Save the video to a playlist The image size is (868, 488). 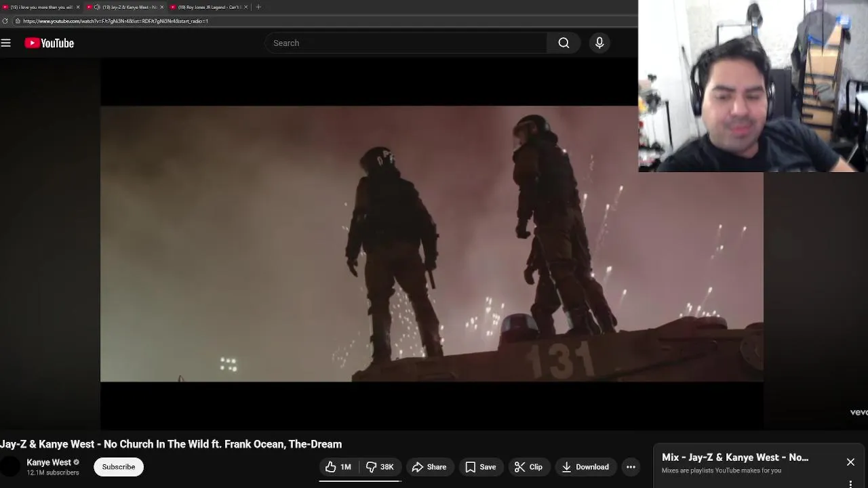coord(481,467)
